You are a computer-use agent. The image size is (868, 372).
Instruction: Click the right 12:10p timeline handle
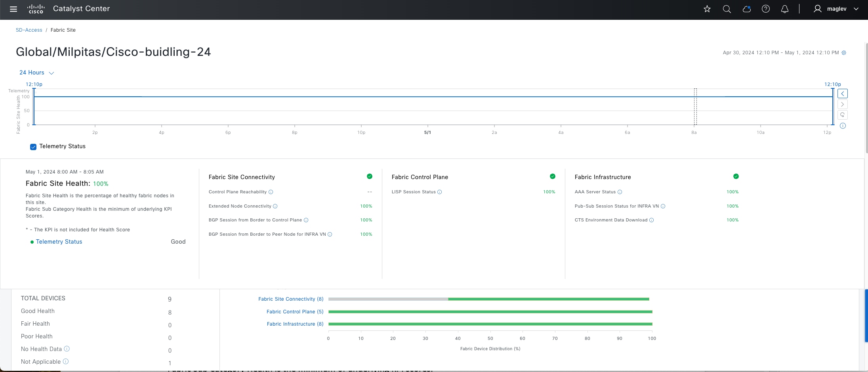[x=833, y=107]
